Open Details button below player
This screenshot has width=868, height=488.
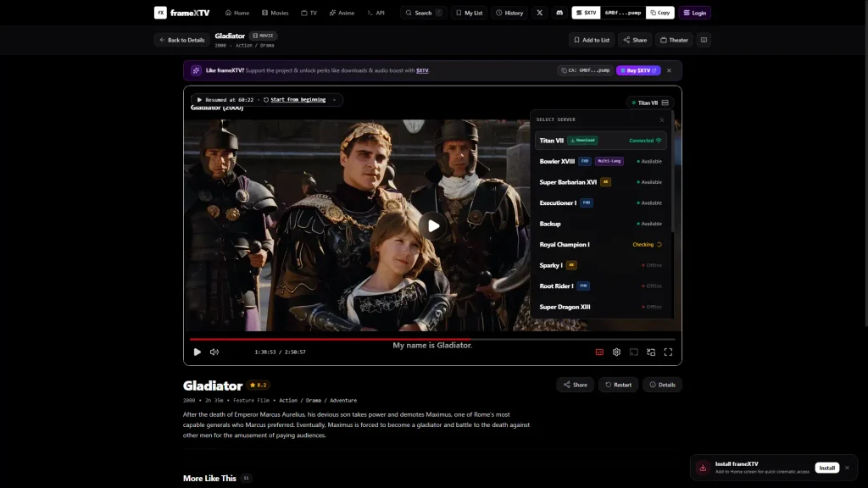662,385
